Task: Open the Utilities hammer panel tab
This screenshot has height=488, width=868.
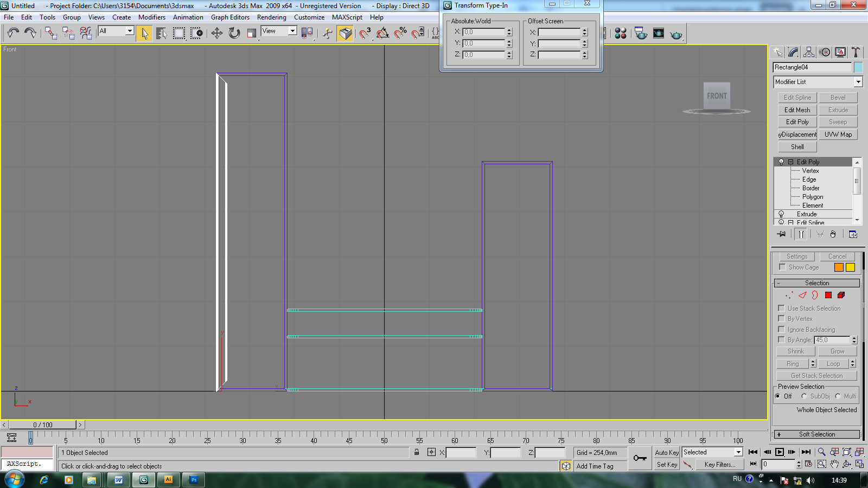Action: point(856,52)
